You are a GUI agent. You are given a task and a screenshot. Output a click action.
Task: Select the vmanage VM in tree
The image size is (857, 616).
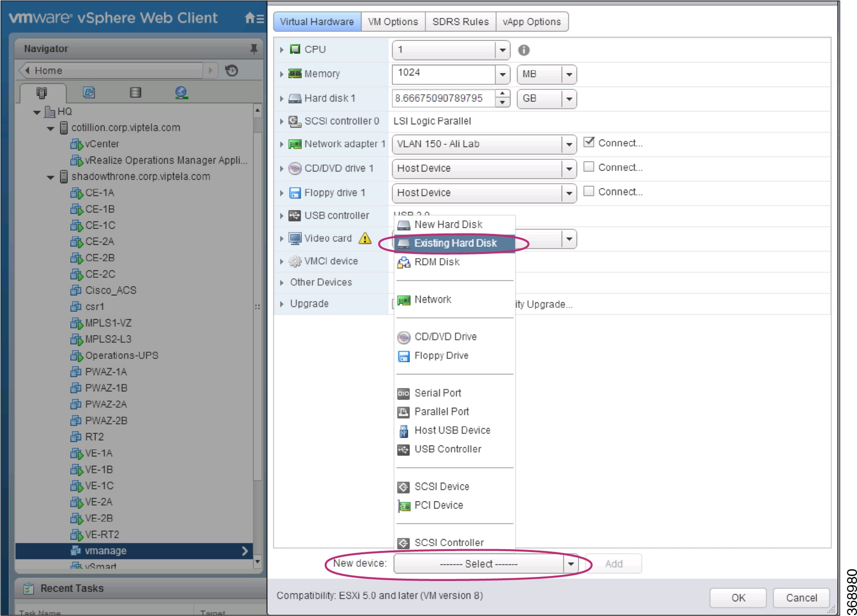click(x=134, y=551)
